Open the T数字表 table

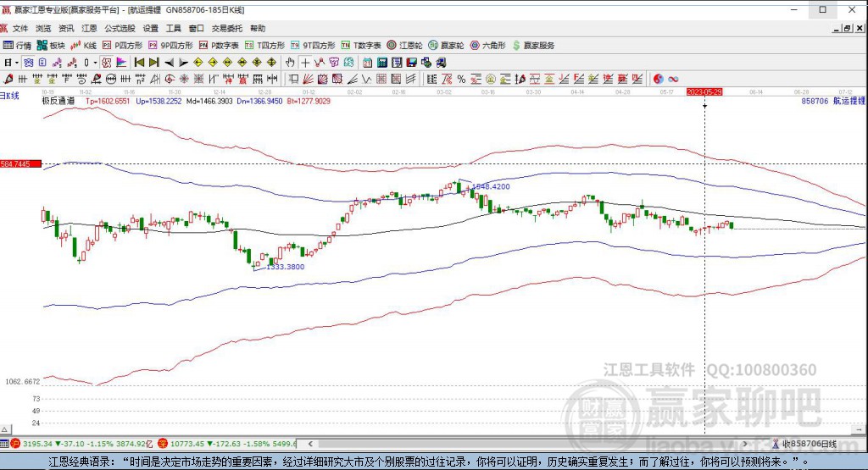(361, 46)
